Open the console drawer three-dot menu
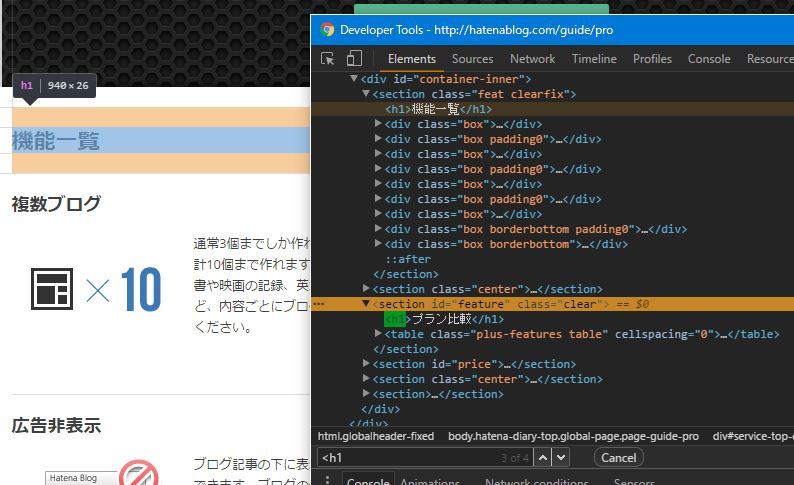The height and width of the screenshot is (485, 794). [328, 480]
